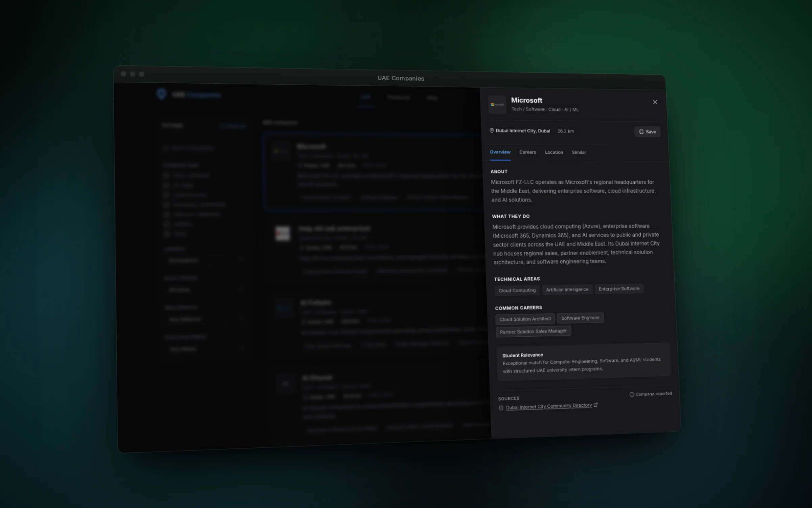Choose the Cloud Solution Architect career chip
This screenshot has height=508, width=812.
[x=525, y=319]
